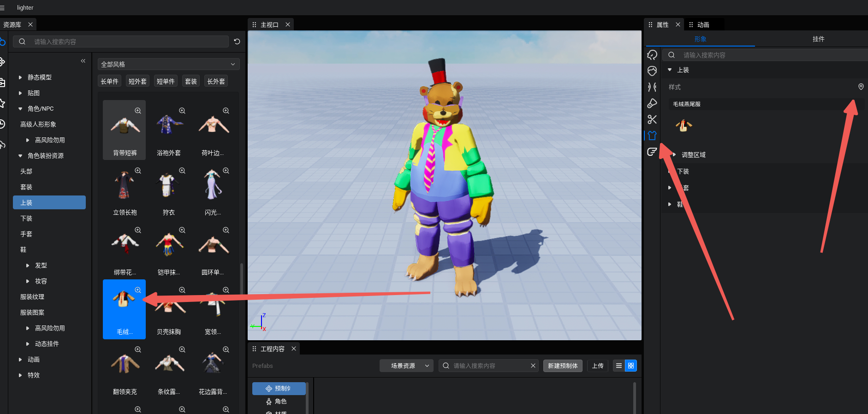The height and width of the screenshot is (414, 868).
Task: Focus the resource library search field
Action: pos(121,41)
